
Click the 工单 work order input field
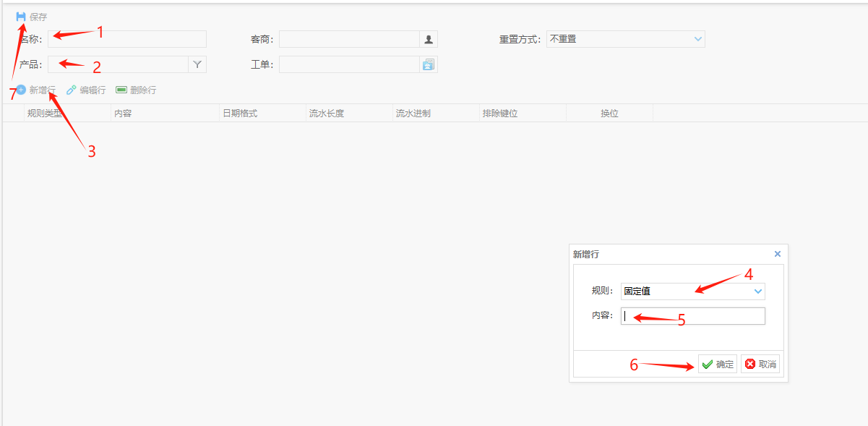(349, 64)
